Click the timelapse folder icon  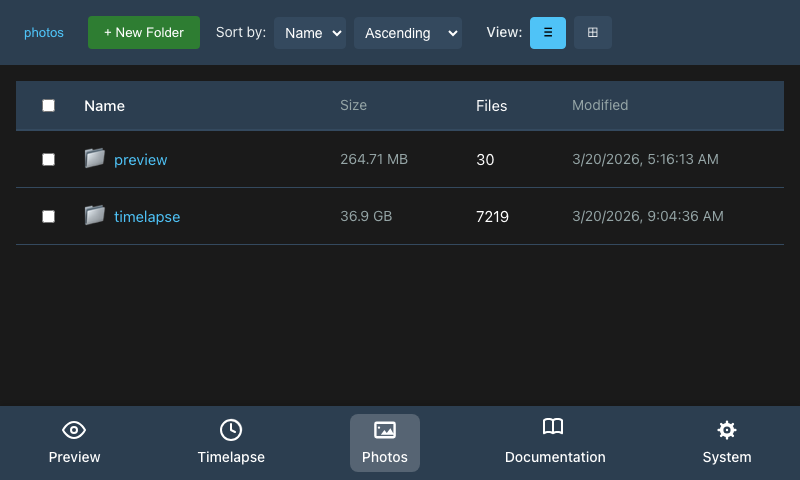click(94, 216)
